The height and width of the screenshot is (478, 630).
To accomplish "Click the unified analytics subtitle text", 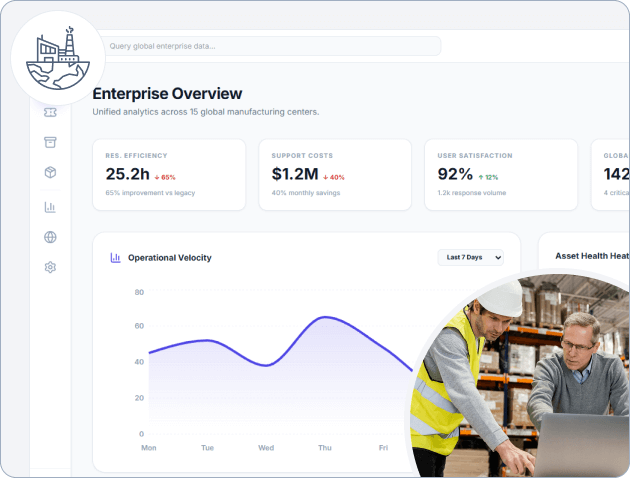I will click(x=206, y=112).
